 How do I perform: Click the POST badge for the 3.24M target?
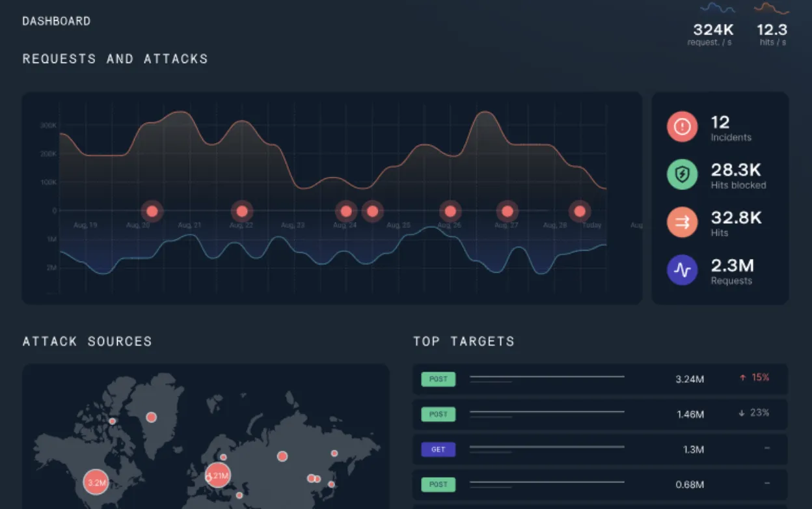439,379
